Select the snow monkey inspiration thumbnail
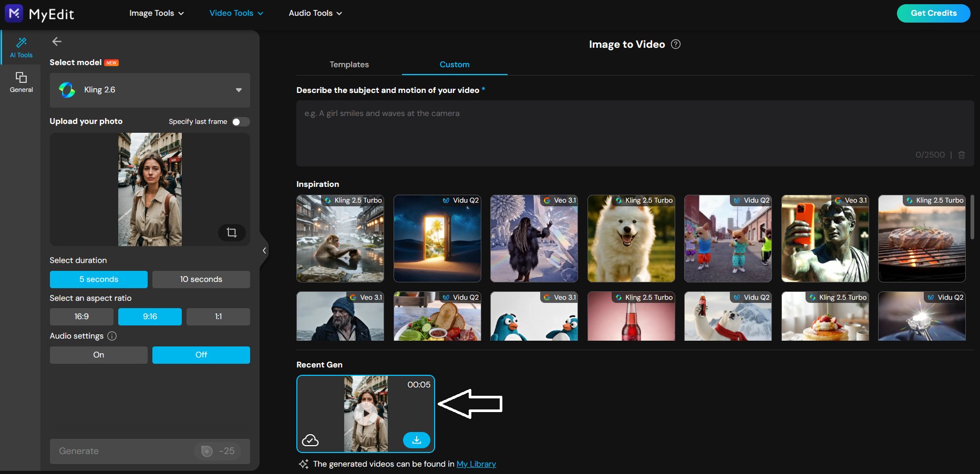The height and width of the screenshot is (474, 980). [x=340, y=239]
